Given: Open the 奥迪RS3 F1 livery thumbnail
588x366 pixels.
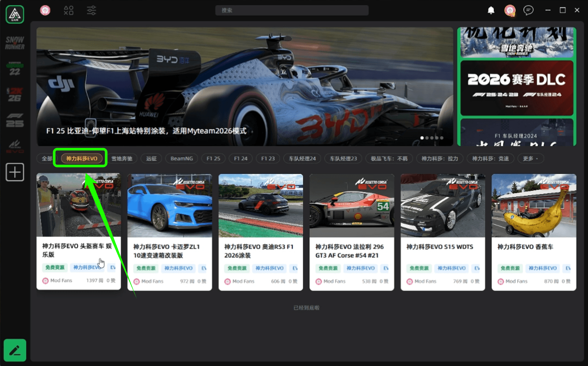Looking at the screenshot, I should point(261,205).
